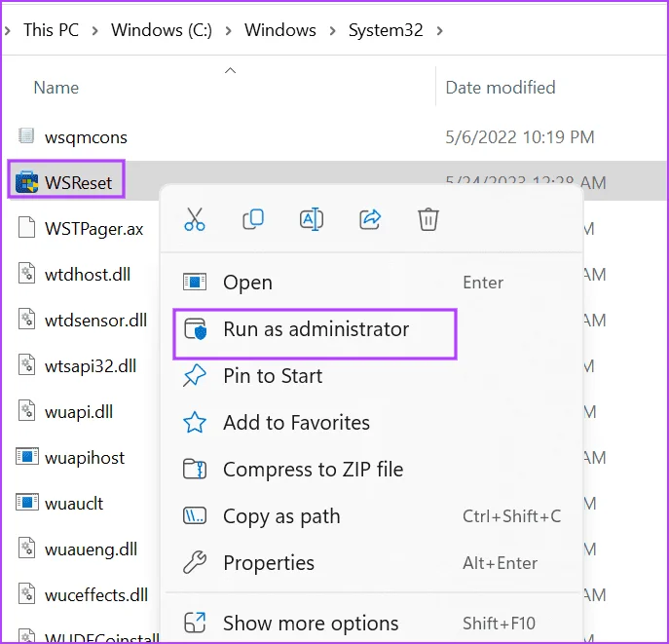
Task: Select wuapihost file
Action: coord(85,458)
